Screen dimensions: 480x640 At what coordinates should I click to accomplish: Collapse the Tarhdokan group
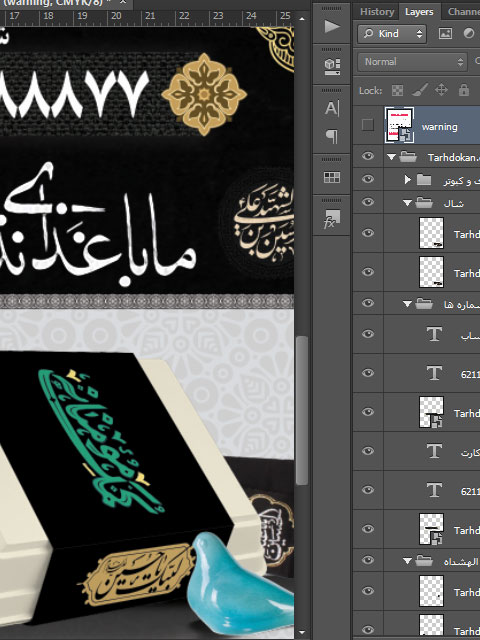(x=391, y=157)
